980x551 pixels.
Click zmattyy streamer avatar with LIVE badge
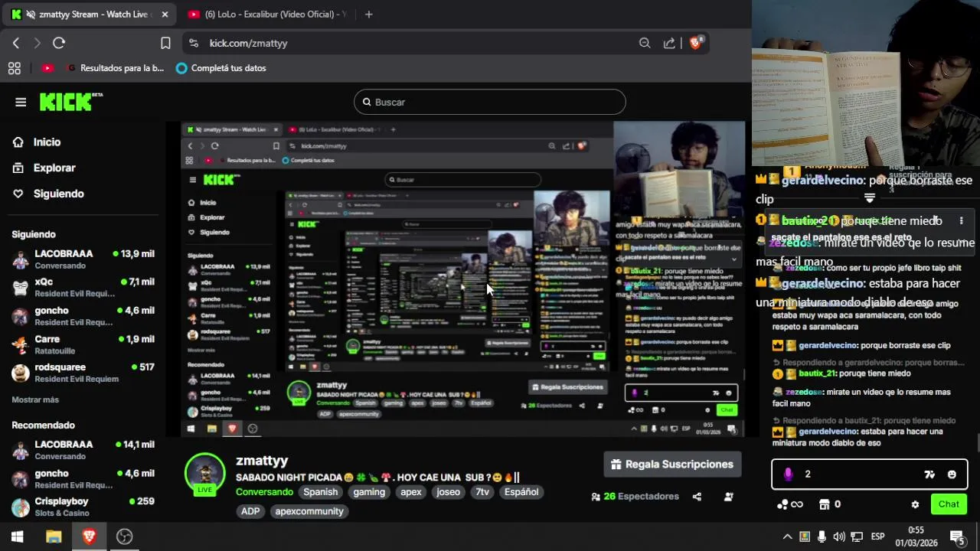[204, 474]
